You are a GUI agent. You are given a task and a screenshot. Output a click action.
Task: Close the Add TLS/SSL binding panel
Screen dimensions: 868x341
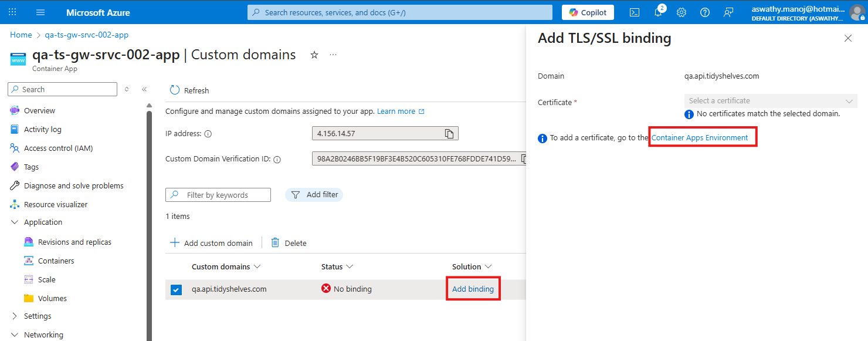pos(848,38)
